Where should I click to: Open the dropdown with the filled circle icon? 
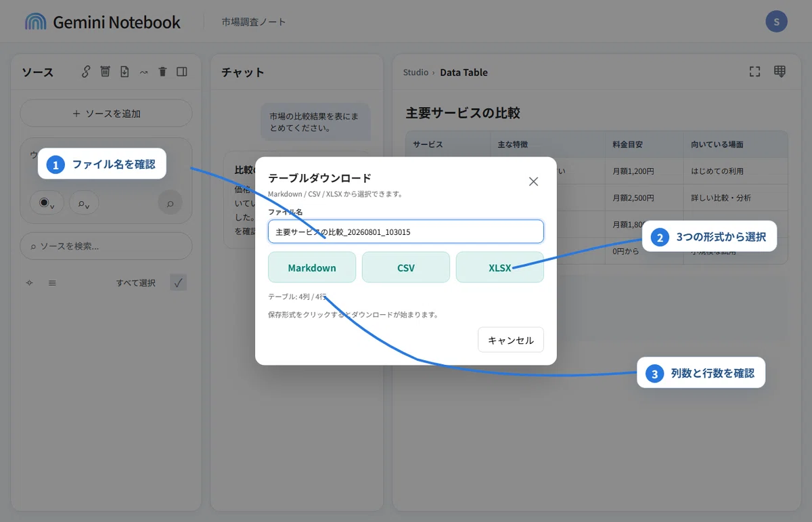[47, 202]
